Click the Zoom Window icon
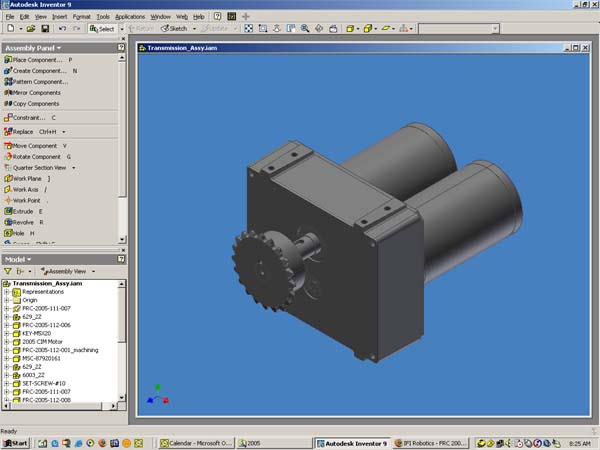The width and height of the screenshot is (600, 450). [263, 28]
